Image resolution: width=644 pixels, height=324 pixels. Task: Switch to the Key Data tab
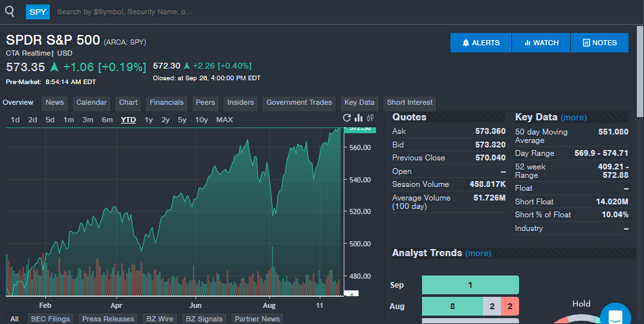[359, 103]
